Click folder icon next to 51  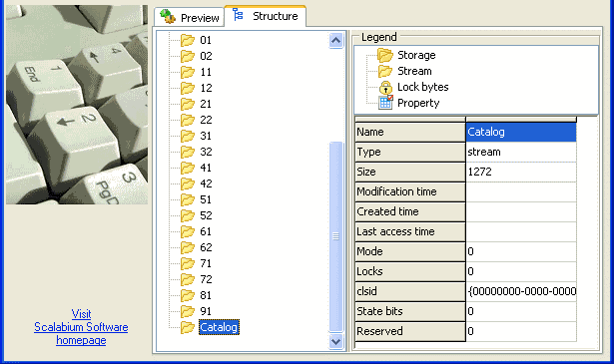point(188,199)
